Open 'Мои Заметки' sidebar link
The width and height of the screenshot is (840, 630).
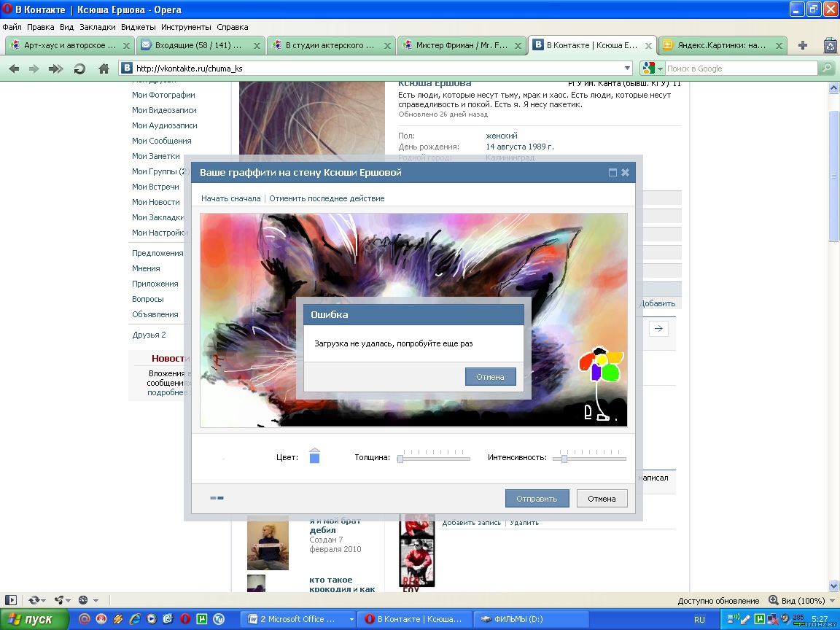[156, 156]
